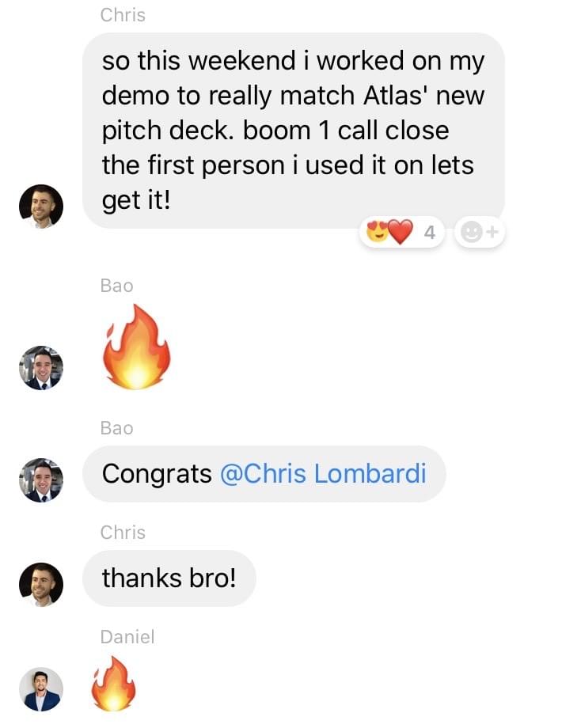Open Bao's avatar next to Congrats message
Screen dimensions: 581x728
(x=41, y=480)
